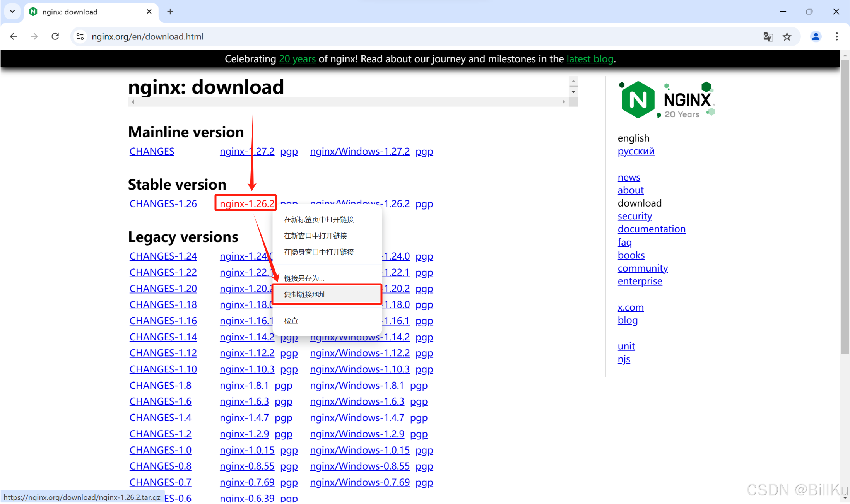This screenshot has width=850, height=504.
Task: Open the books sidebar link
Action: point(631,255)
